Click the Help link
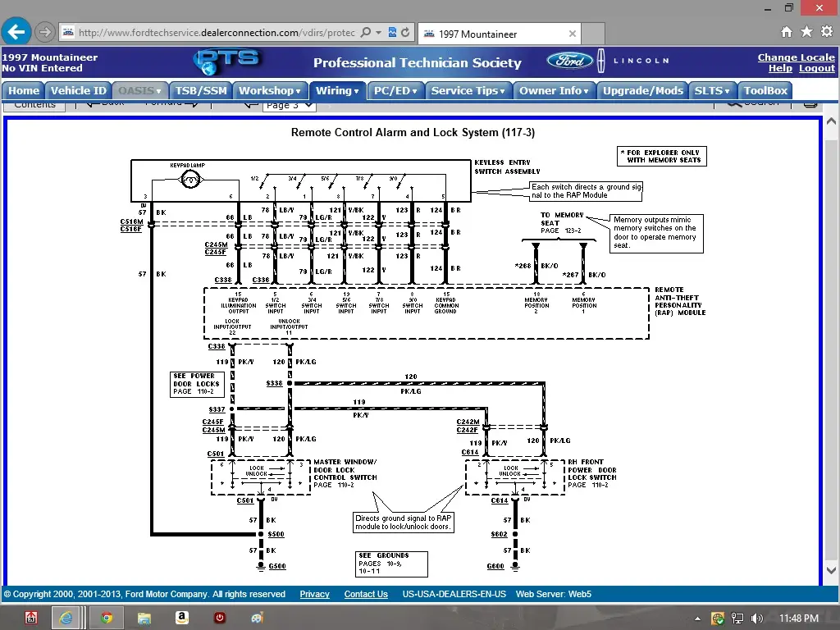The width and height of the screenshot is (840, 630). 780,68
